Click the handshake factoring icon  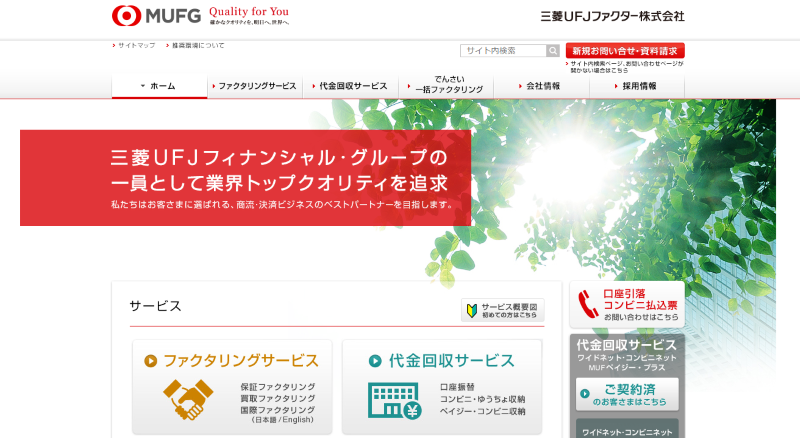click(x=188, y=400)
